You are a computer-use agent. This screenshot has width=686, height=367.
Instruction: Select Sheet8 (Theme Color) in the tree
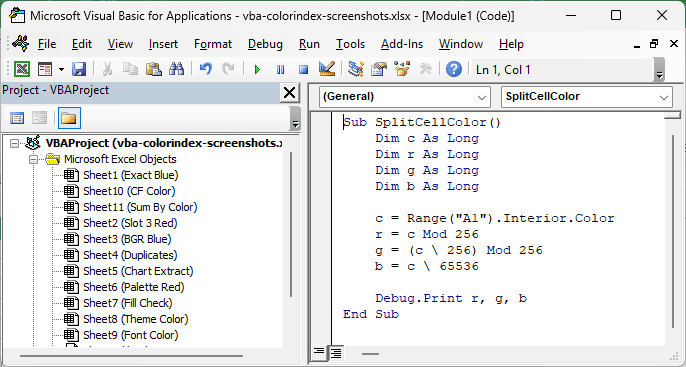pyautogui.click(x=135, y=319)
